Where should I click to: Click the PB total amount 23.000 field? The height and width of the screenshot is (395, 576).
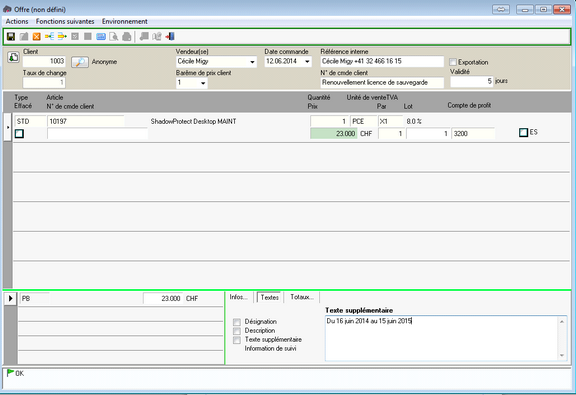point(163,299)
